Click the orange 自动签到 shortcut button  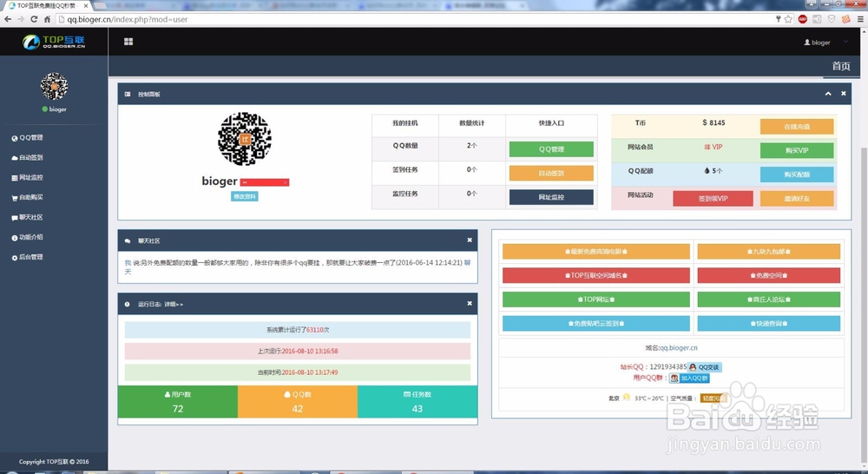tap(551, 174)
